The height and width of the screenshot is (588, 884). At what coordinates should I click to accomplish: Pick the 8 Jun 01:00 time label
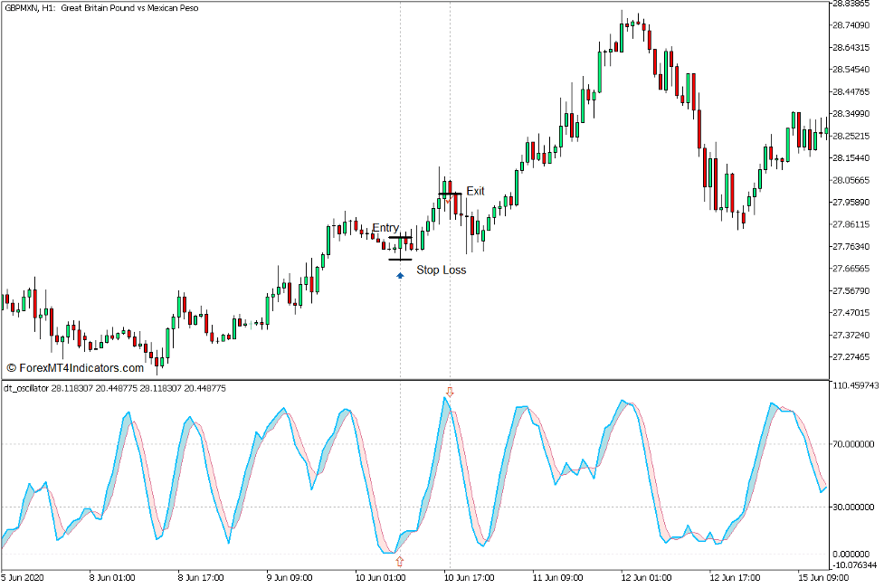[111, 577]
